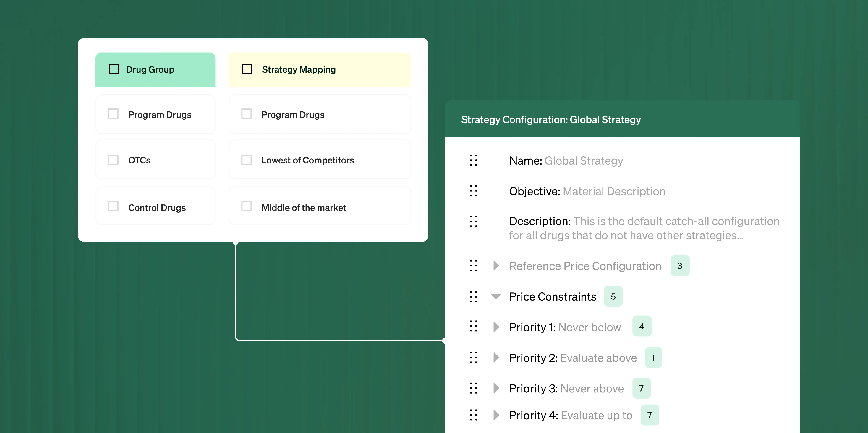Tick the OTCs checkbox
Image resolution: width=868 pixels, height=433 pixels.
click(x=114, y=160)
